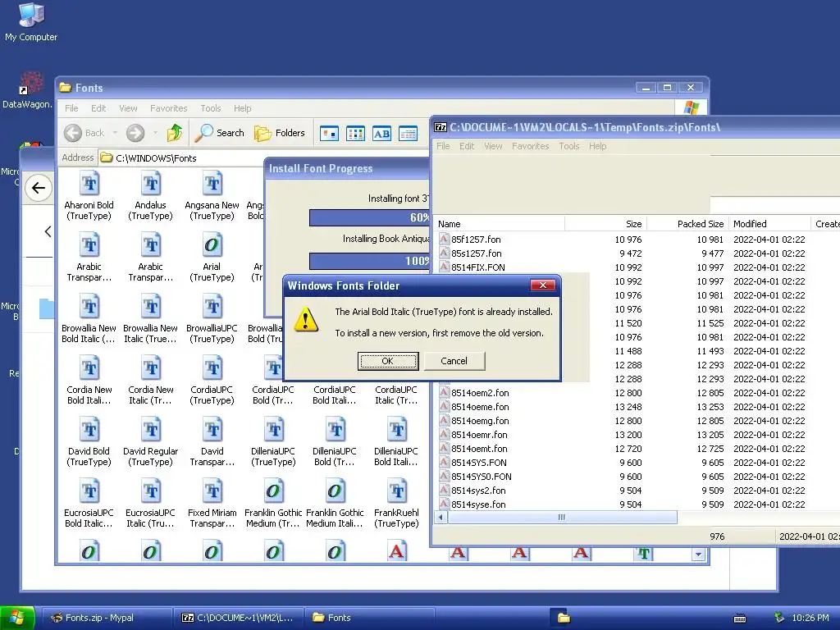This screenshot has height=630, width=840.
Task: Switch to Large Icons view
Action: (329, 134)
